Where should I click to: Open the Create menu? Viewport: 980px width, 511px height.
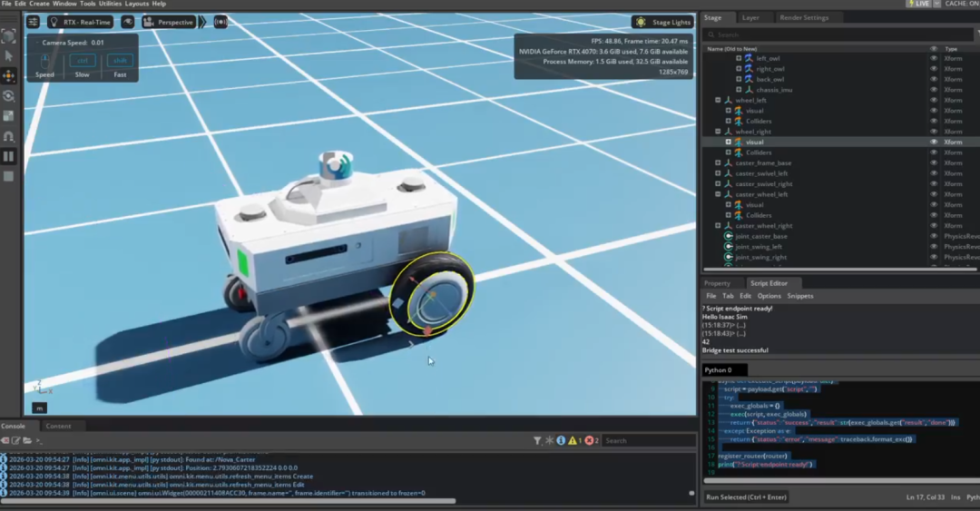(x=39, y=4)
